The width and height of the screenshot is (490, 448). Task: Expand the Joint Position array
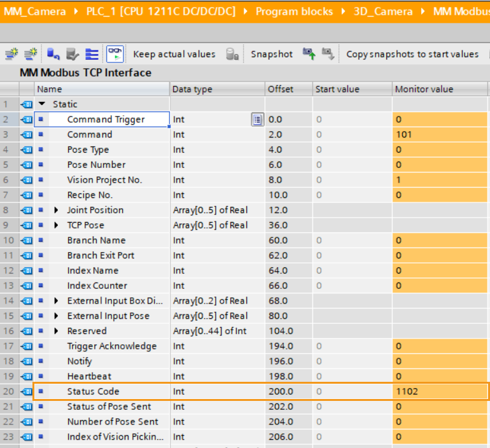tap(56, 210)
